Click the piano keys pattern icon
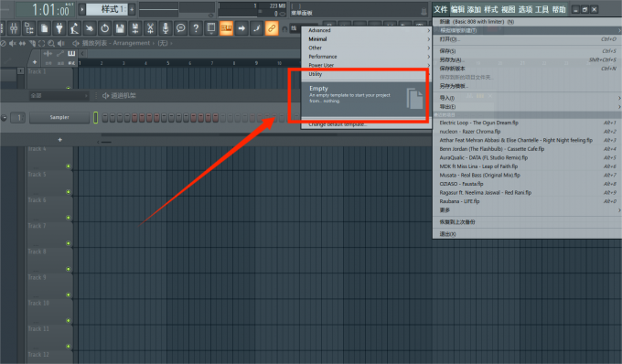Screen dimensions: 622x364 click(71, 54)
